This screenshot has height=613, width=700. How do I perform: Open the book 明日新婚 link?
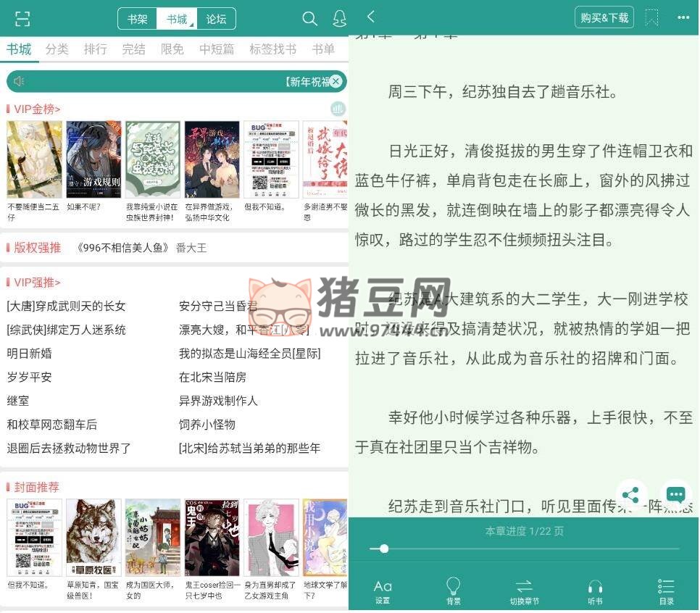tap(29, 354)
